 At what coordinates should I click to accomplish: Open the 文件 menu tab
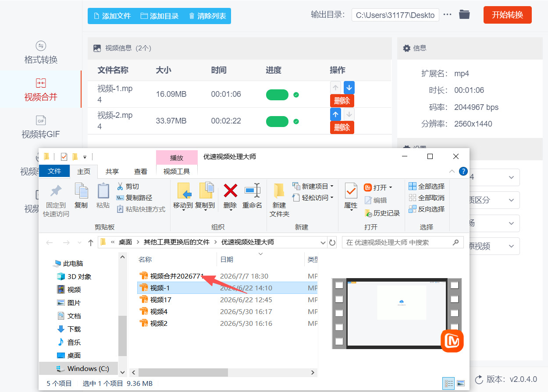click(54, 171)
